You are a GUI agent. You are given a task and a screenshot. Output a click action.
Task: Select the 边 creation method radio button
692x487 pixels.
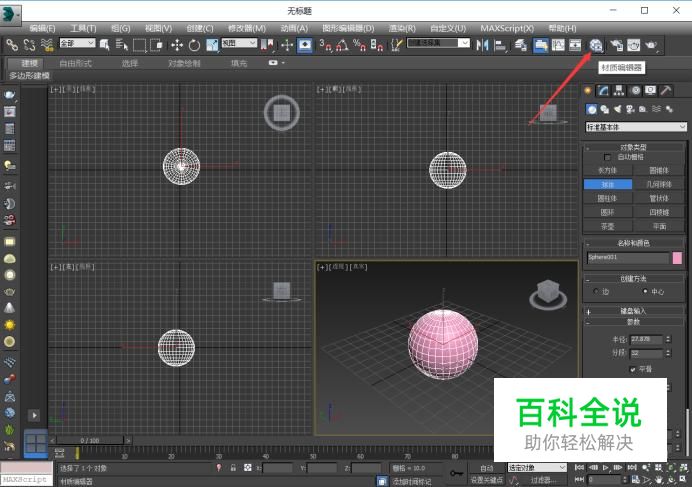(595, 291)
